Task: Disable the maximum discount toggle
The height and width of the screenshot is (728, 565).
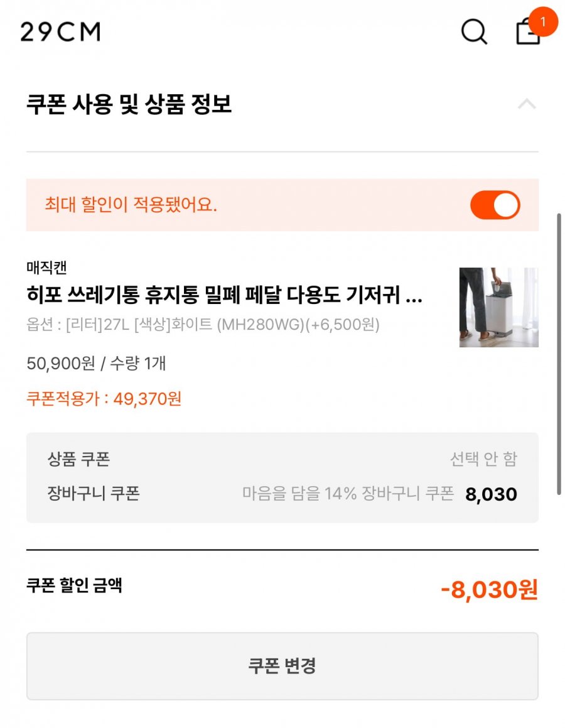Action: click(x=495, y=205)
